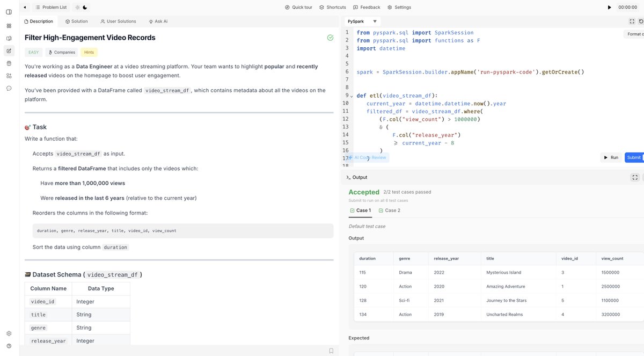Click the video_id row in Dataset Schema
Viewport: 644px width, 356px height.
[77, 302]
